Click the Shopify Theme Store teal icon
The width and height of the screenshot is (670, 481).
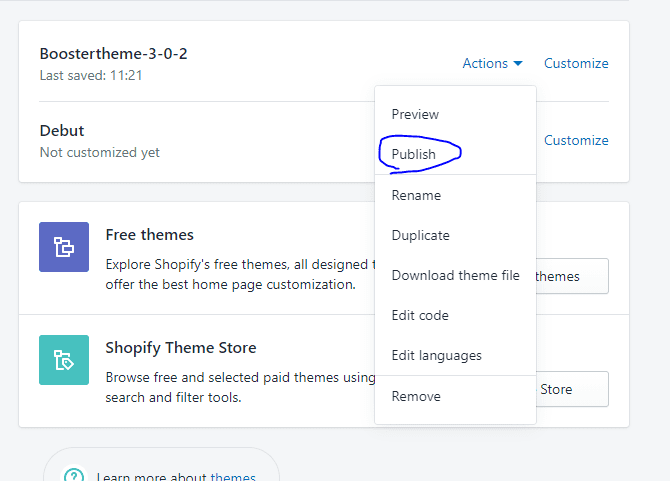pyautogui.click(x=64, y=360)
